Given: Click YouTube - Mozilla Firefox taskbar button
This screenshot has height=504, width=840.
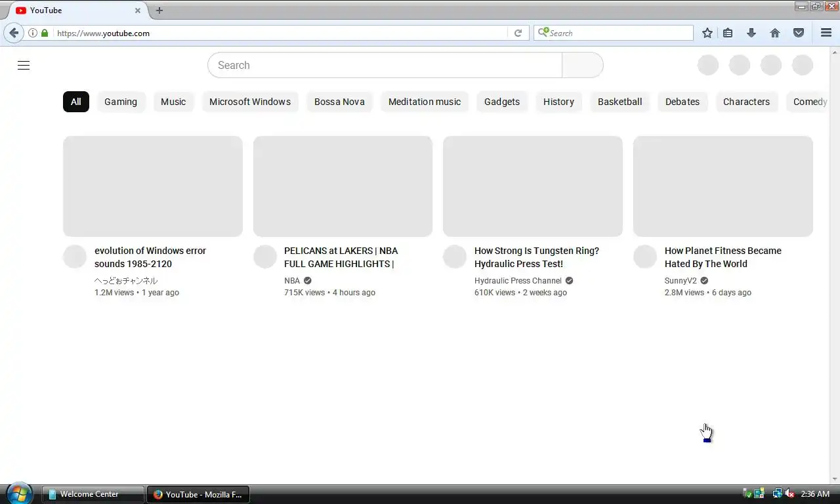Looking at the screenshot, I should click(x=198, y=494).
